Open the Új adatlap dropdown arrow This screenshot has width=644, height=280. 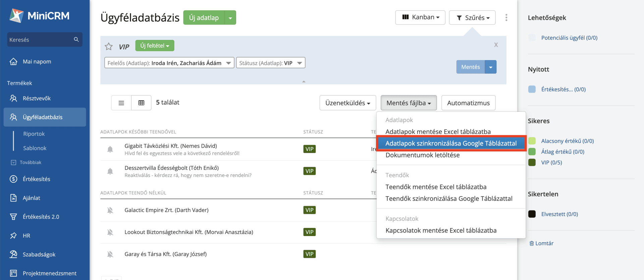tap(230, 17)
